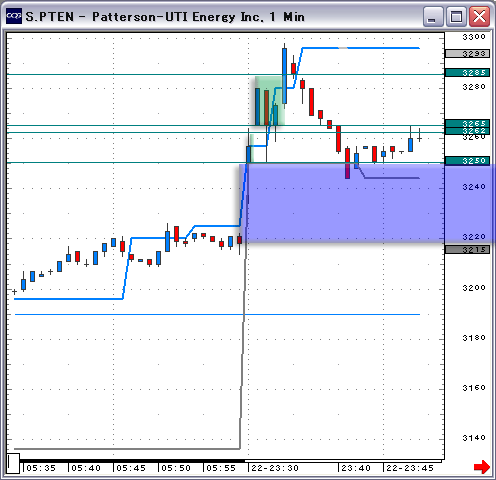
Task: Select the 3250 teal price label
Action: (467, 161)
